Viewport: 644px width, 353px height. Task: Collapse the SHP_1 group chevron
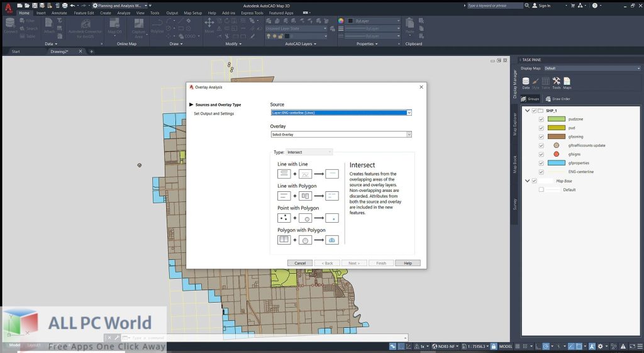[528, 111]
